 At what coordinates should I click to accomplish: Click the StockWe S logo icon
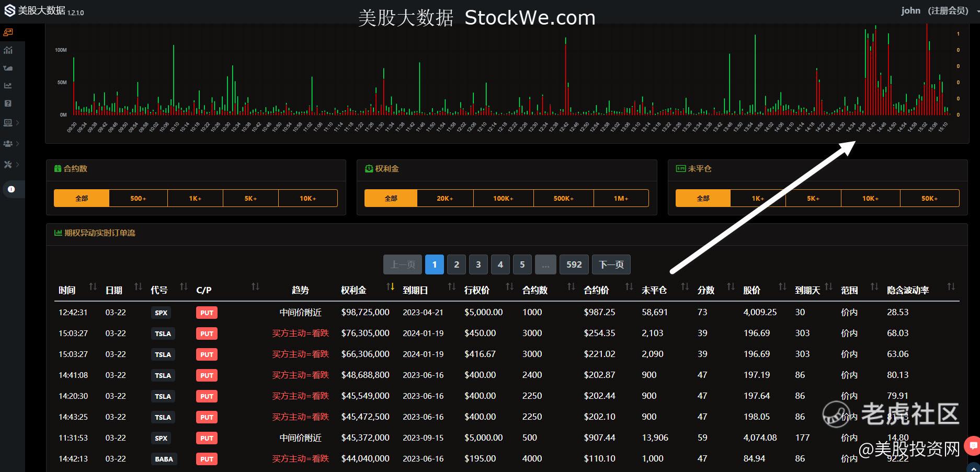pyautogui.click(x=9, y=10)
